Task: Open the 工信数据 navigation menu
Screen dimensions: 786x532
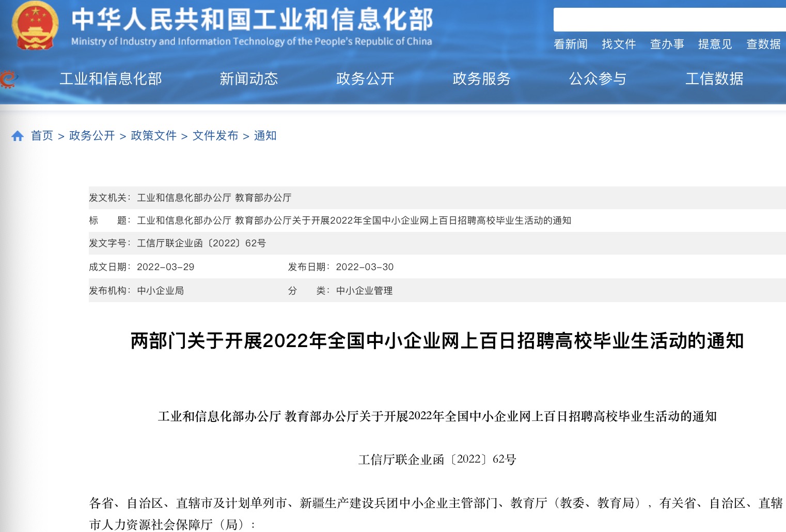Action: tap(714, 79)
